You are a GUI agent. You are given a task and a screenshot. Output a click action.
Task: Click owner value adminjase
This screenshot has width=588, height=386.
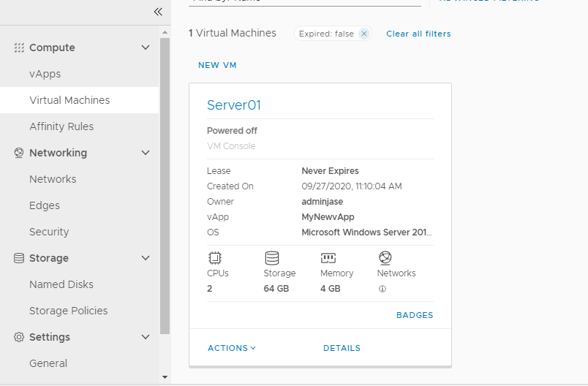pyautogui.click(x=322, y=202)
